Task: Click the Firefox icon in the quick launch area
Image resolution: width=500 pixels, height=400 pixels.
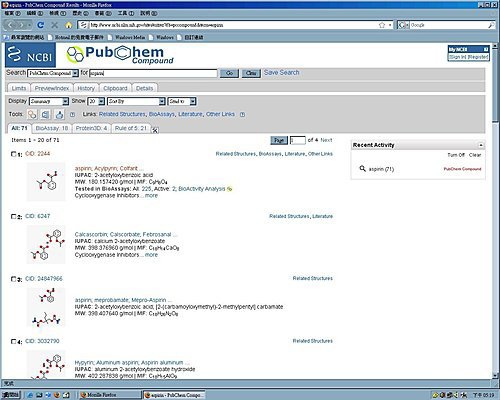Action: click(57, 395)
